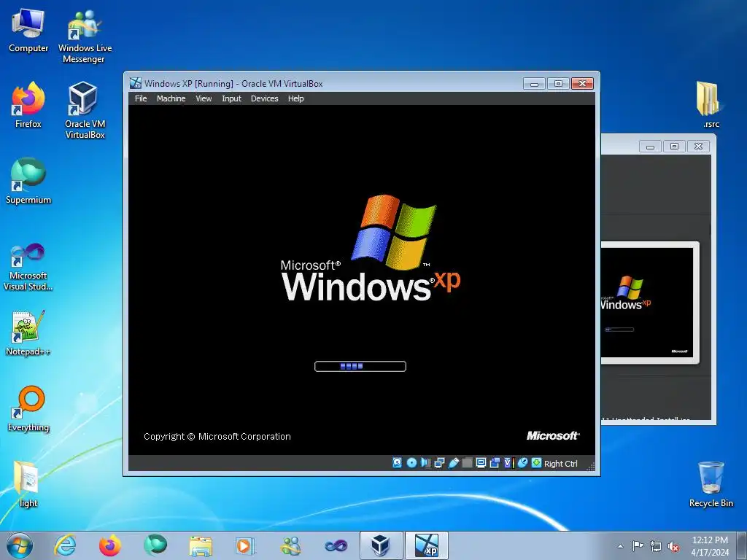This screenshot has height=560, width=747.
Task: Click the muted volume tray icon
Action: [x=673, y=546]
